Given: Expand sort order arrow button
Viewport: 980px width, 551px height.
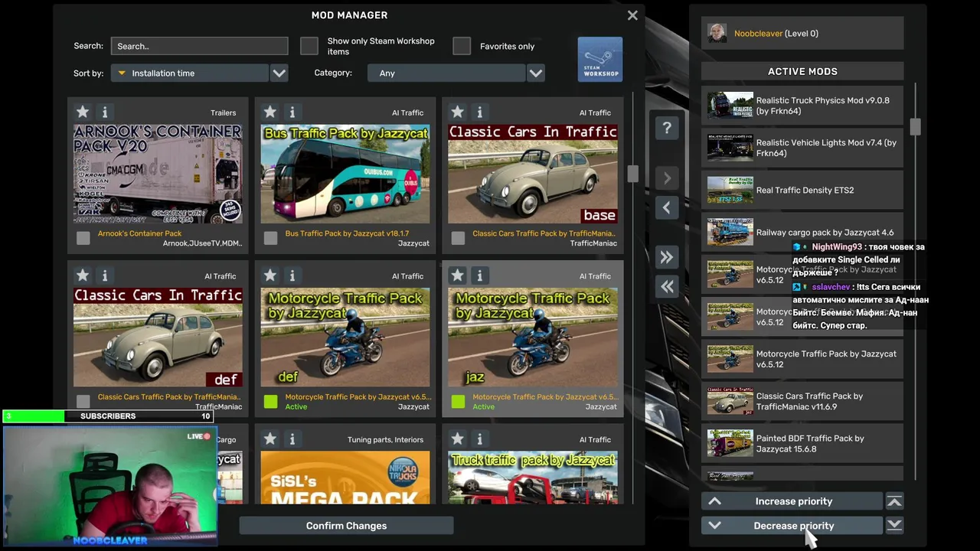Looking at the screenshot, I should (x=279, y=73).
